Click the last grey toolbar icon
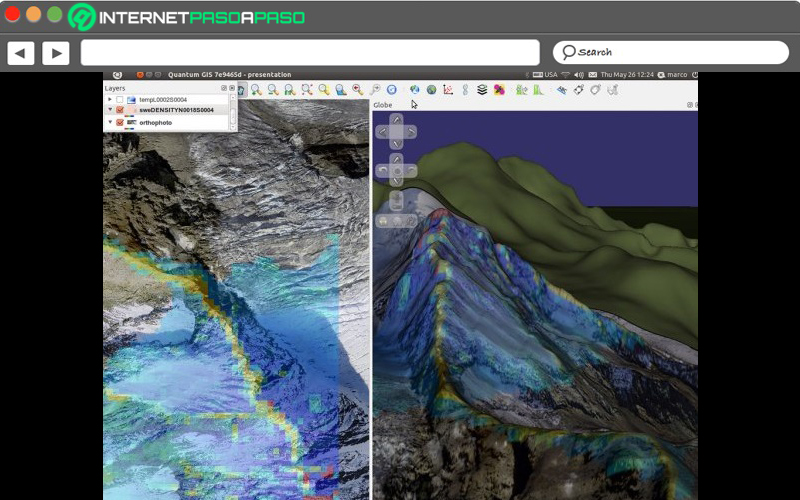 pyautogui.click(x=613, y=90)
